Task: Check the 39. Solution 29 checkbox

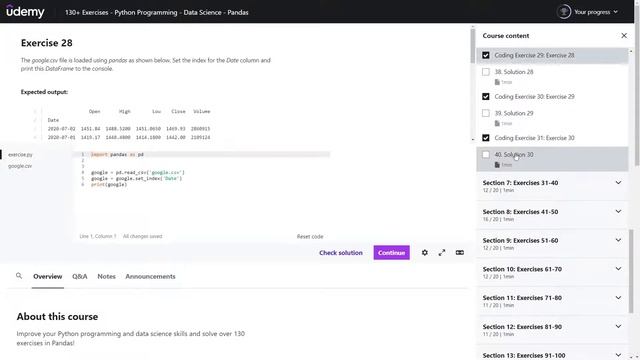Action: pos(486,113)
